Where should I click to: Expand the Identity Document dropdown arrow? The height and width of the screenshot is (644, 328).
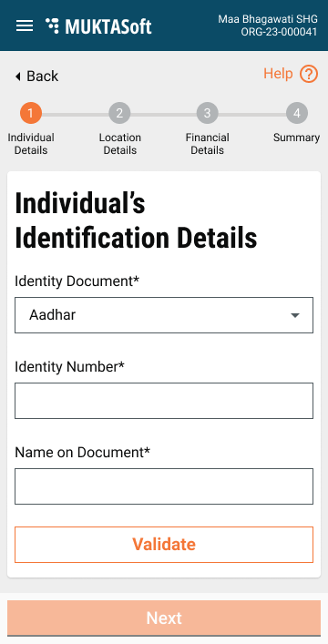(295, 315)
